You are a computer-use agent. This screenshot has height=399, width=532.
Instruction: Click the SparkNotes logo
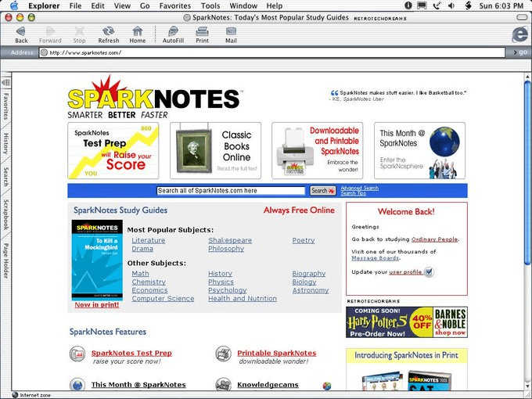click(154, 97)
